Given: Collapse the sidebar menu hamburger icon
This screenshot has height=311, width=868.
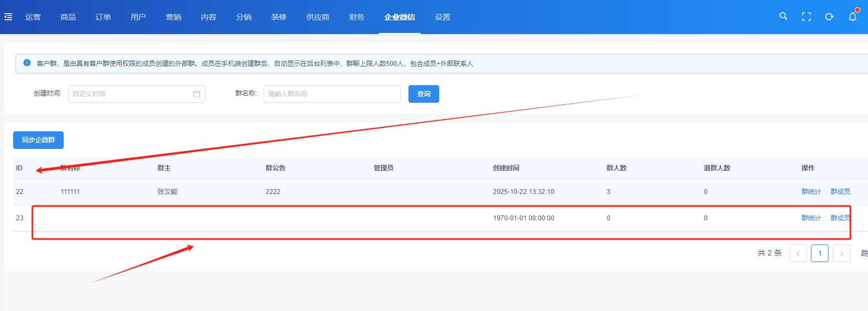Looking at the screenshot, I should pyautogui.click(x=8, y=17).
